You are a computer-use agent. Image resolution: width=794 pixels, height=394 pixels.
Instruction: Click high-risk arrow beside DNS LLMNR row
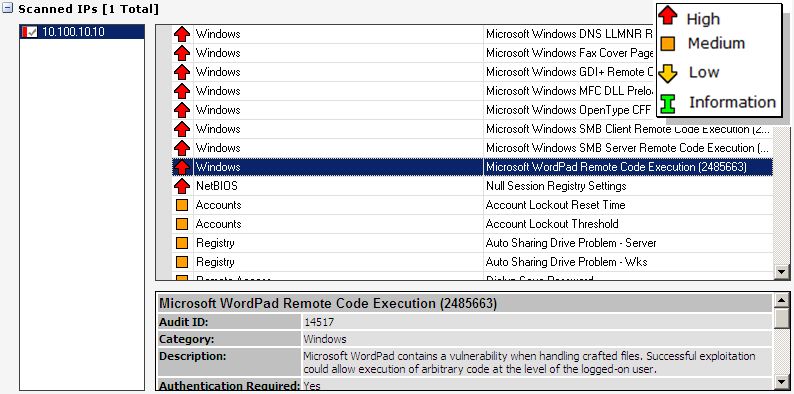point(182,34)
